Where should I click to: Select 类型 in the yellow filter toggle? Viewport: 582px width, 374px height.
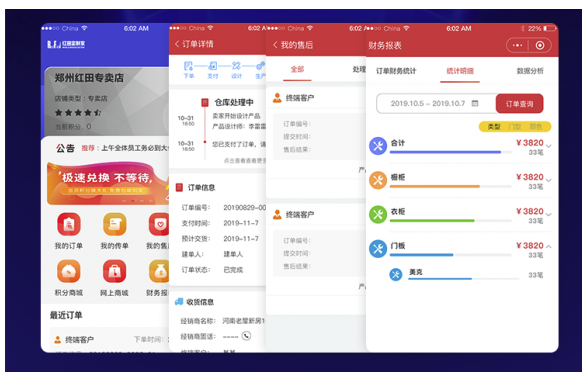pyautogui.click(x=494, y=127)
